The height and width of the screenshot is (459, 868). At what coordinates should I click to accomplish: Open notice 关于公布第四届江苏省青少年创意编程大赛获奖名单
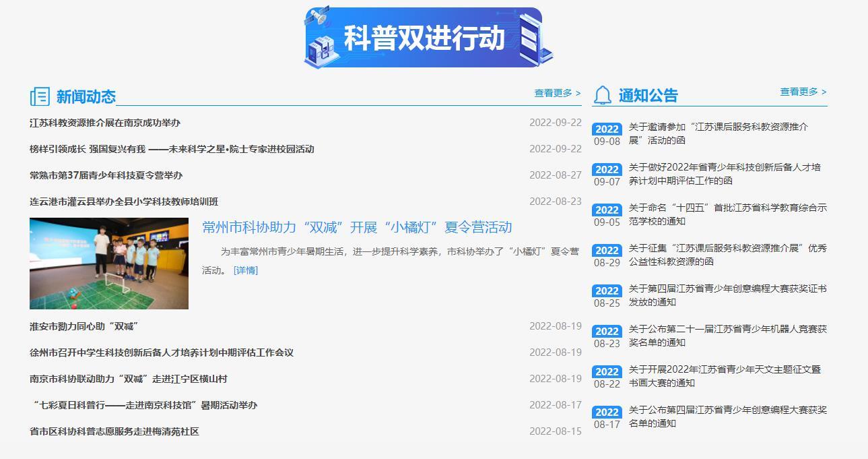coord(728,417)
